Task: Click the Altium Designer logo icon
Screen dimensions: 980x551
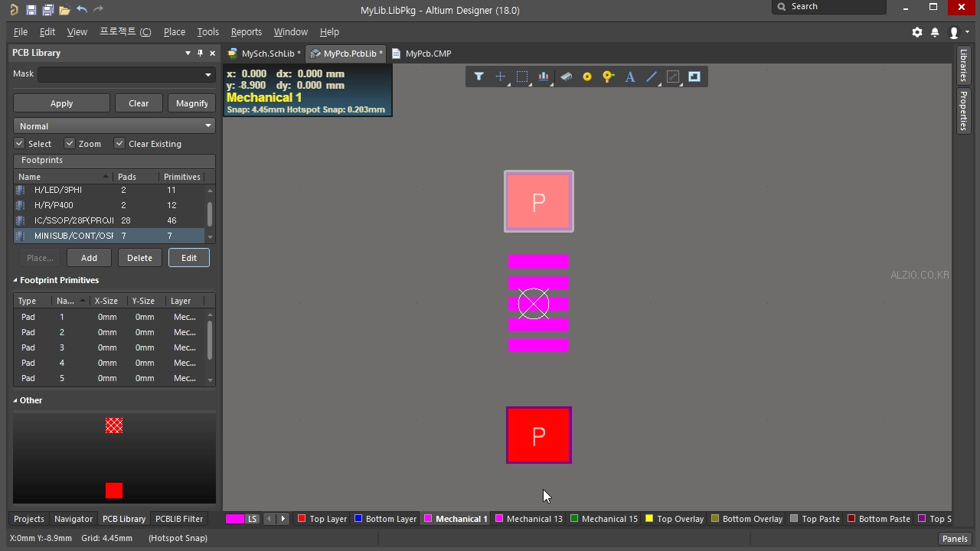Action: click(14, 10)
